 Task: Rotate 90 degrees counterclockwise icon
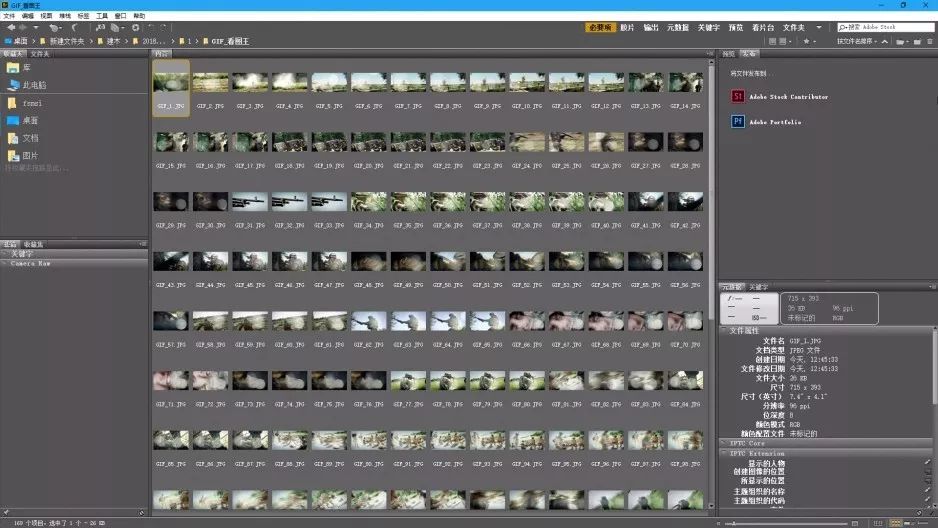coord(151,28)
